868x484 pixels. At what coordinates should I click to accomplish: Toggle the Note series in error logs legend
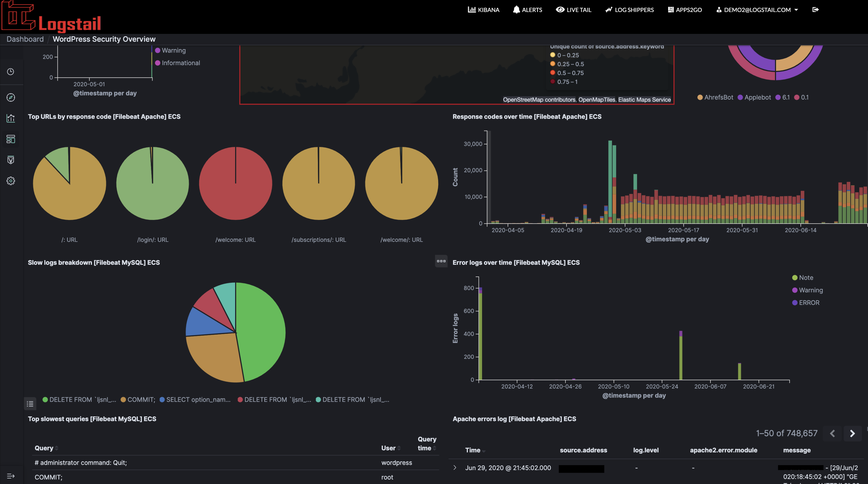tap(806, 278)
